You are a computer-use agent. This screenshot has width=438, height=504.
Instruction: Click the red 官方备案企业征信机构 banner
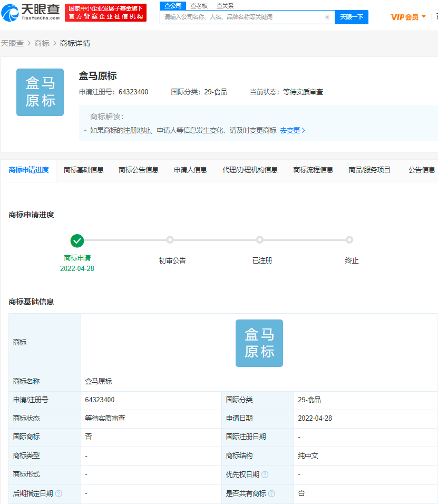click(x=106, y=13)
